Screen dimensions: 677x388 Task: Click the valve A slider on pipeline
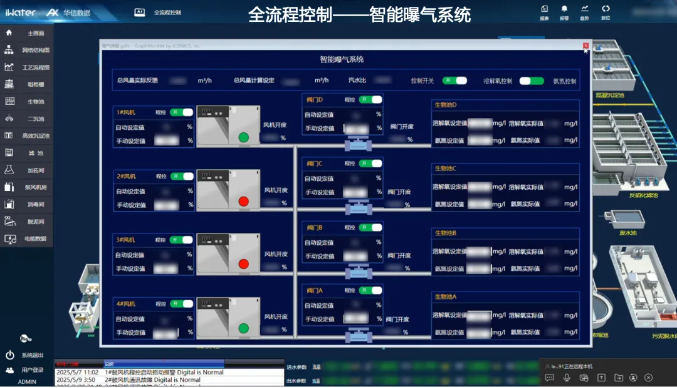358,336
